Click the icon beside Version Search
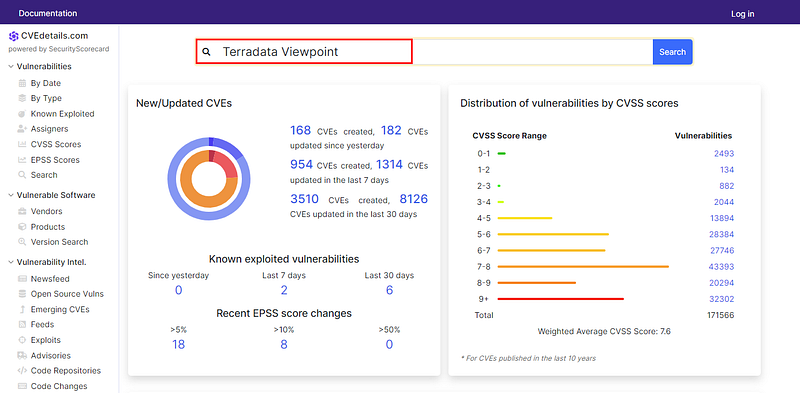Screen dimensions: 800x393 [x=22, y=242]
